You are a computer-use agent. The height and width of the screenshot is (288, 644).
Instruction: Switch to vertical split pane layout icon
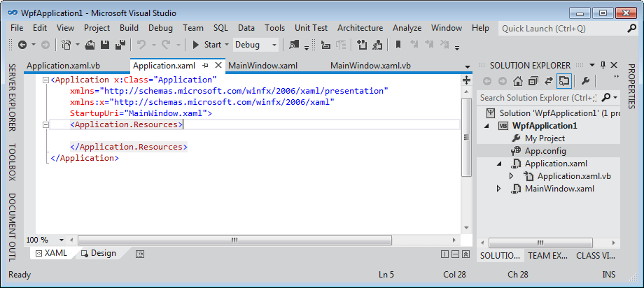tap(444, 254)
